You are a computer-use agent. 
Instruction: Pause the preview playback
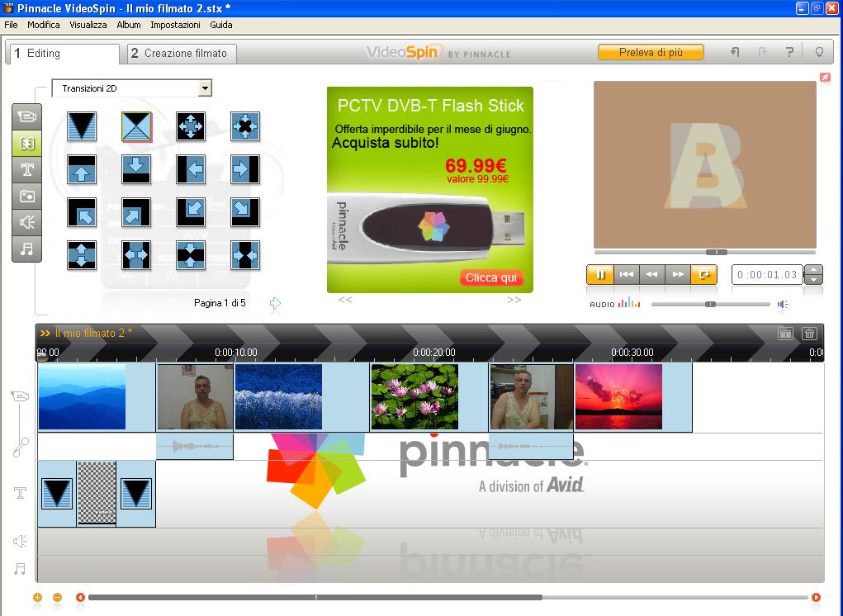tap(600, 275)
